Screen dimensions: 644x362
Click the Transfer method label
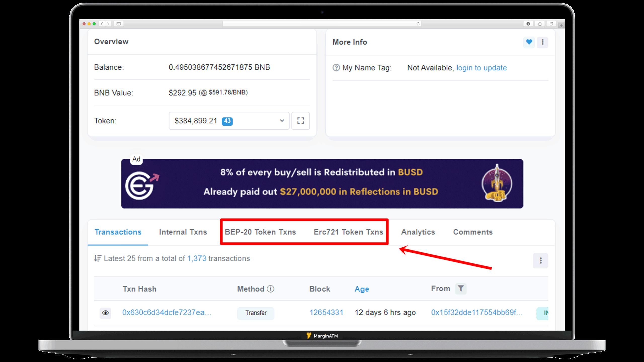(256, 312)
